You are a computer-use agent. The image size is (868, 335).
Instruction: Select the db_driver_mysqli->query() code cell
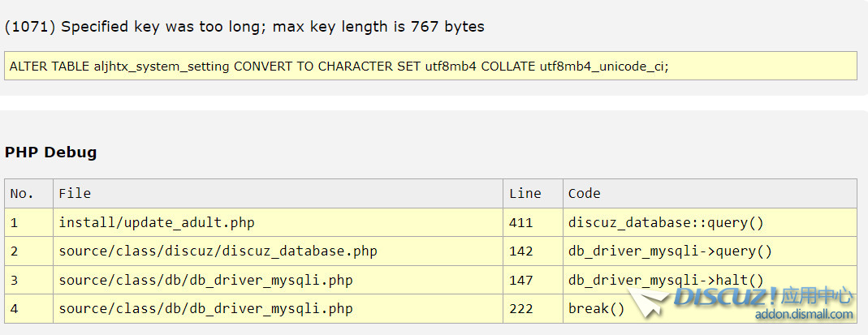(670, 251)
